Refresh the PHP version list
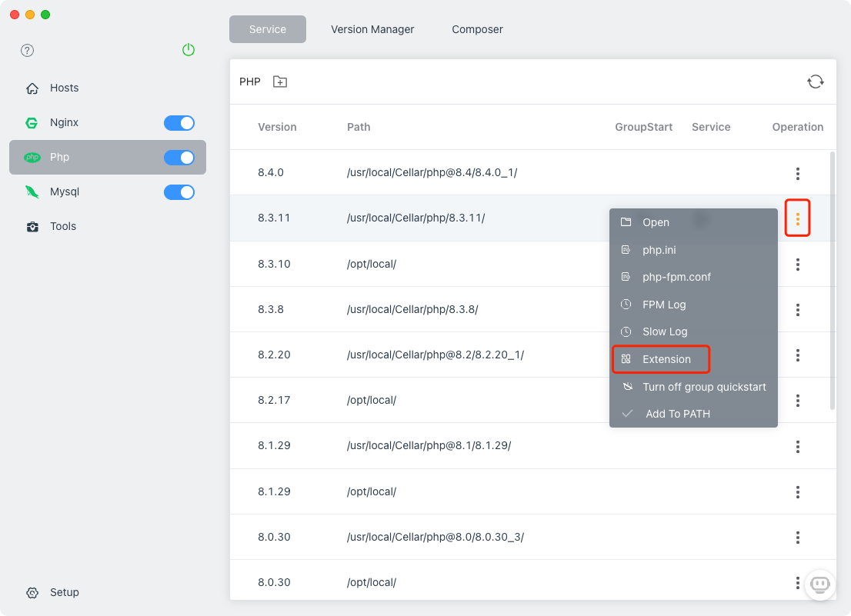 815,82
